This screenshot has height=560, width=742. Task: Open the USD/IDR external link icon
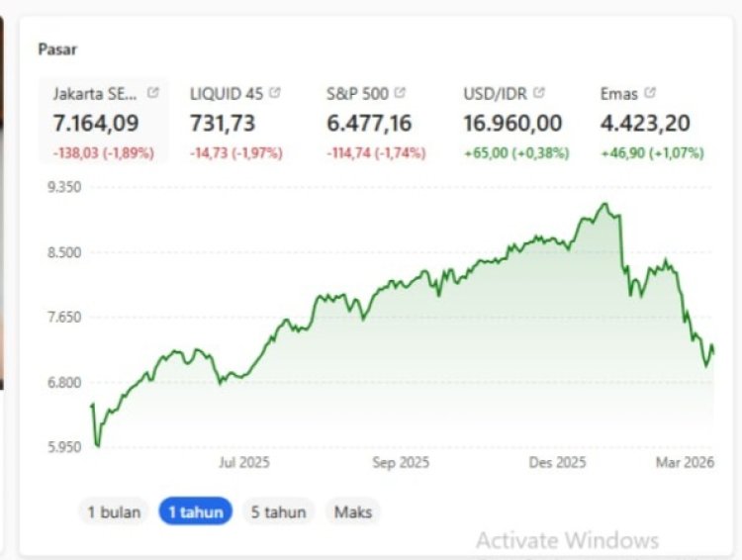coord(539,93)
